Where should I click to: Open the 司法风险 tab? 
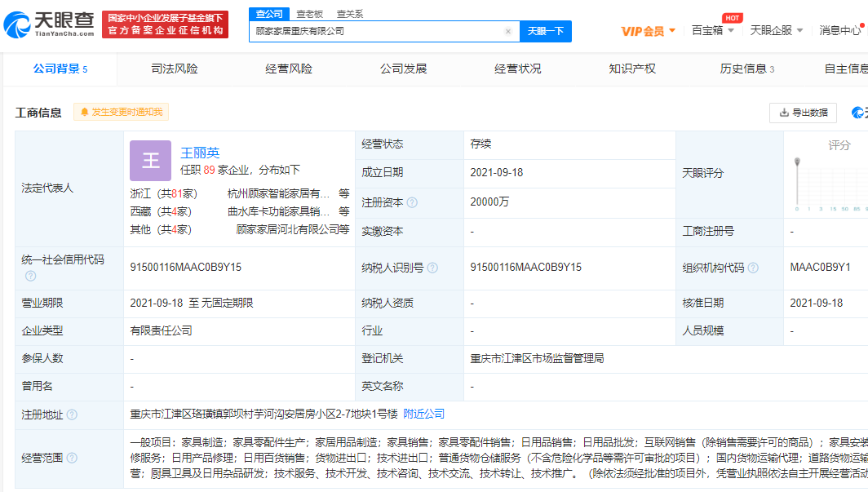(175, 69)
